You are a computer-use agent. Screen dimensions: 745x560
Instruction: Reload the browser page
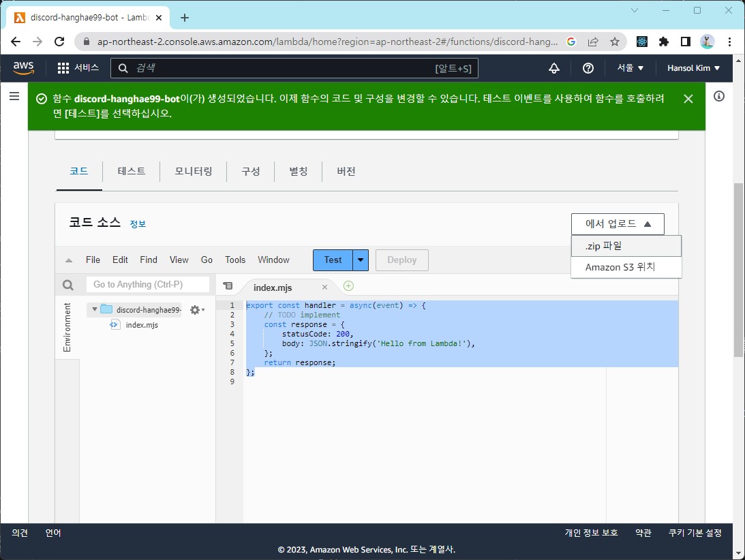coord(59,42)
